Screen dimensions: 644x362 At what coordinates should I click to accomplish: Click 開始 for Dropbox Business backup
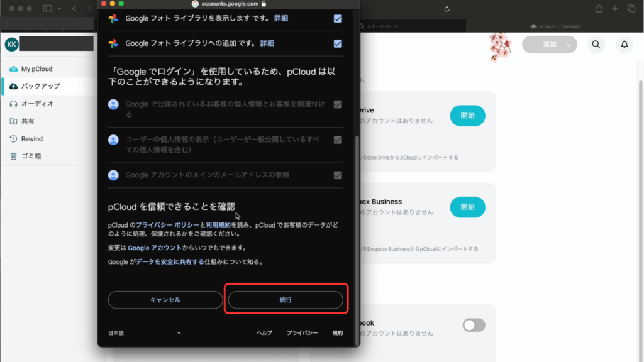pyautogui.click(x=467, y=207)
